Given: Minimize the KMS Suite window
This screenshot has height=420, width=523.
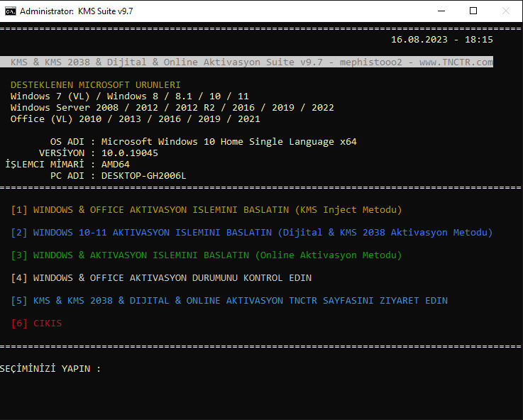Looking at the screenshot, I should 441,11.
